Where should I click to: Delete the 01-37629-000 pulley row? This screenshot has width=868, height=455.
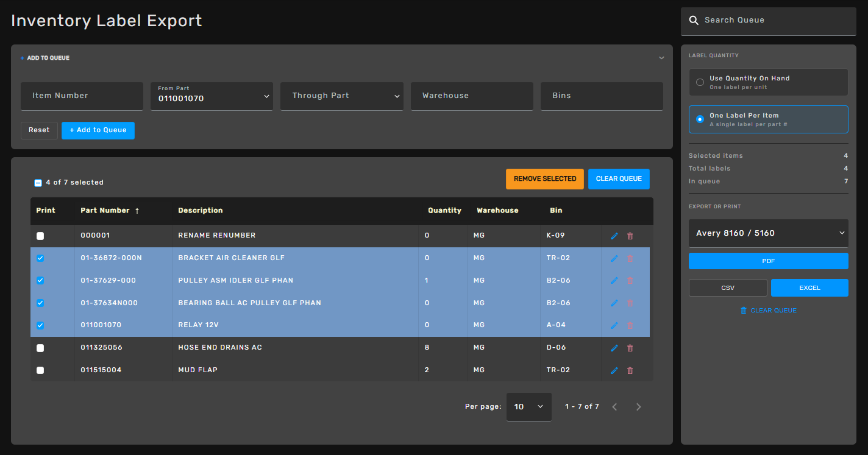coord(630,280)
